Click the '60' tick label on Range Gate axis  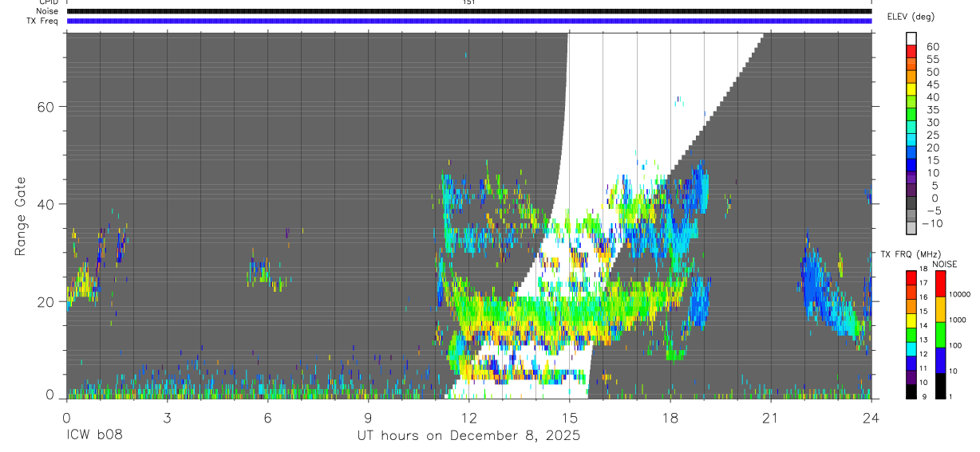click(46, 106)
